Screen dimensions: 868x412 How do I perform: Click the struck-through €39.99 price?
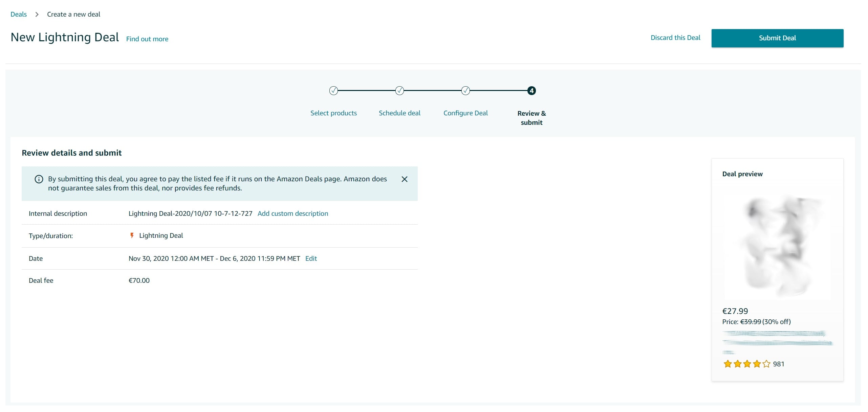[751, 322]
